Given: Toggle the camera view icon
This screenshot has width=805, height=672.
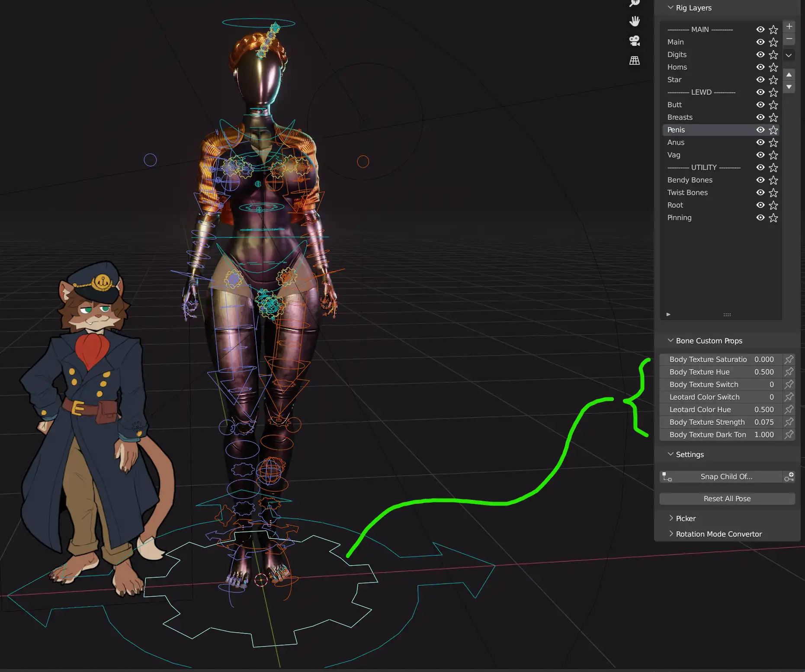Looking at the screenshot, I should (635, 41).
